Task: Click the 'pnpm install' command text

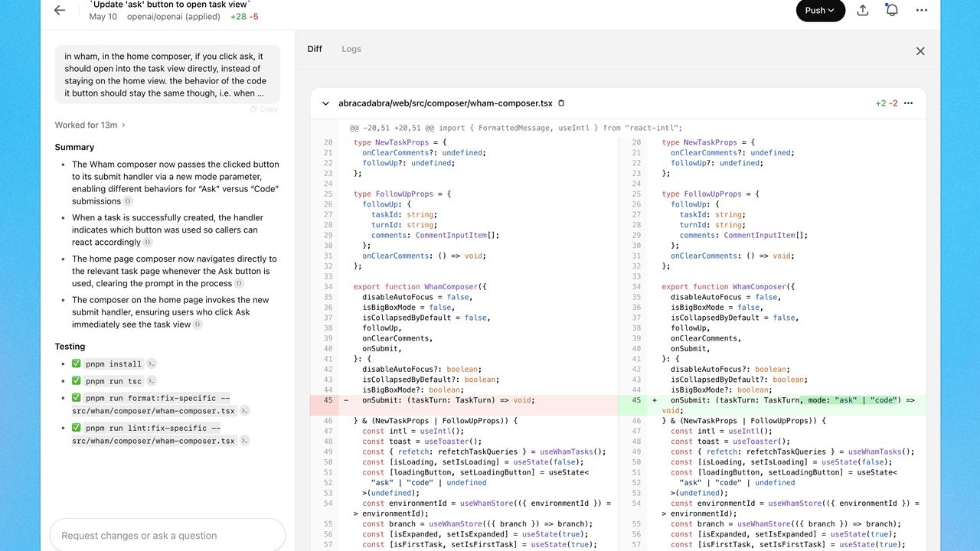Action: tap(113, 364)
